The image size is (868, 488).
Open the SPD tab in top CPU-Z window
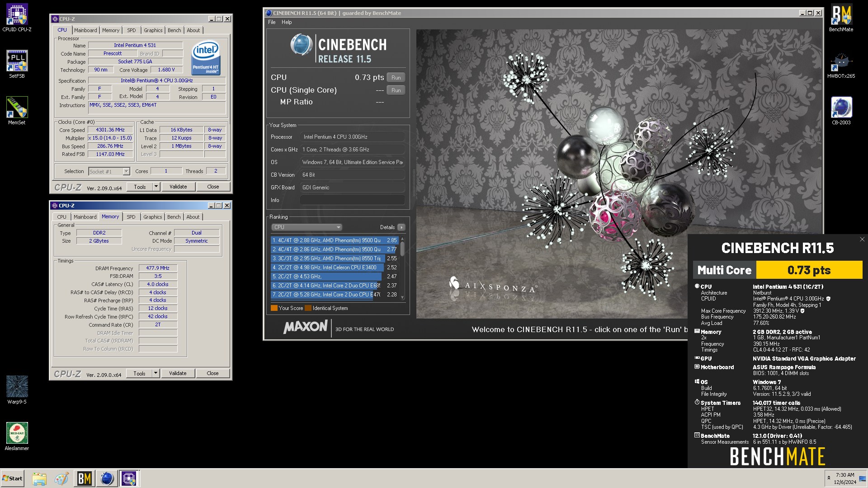[x=132, y=30]
